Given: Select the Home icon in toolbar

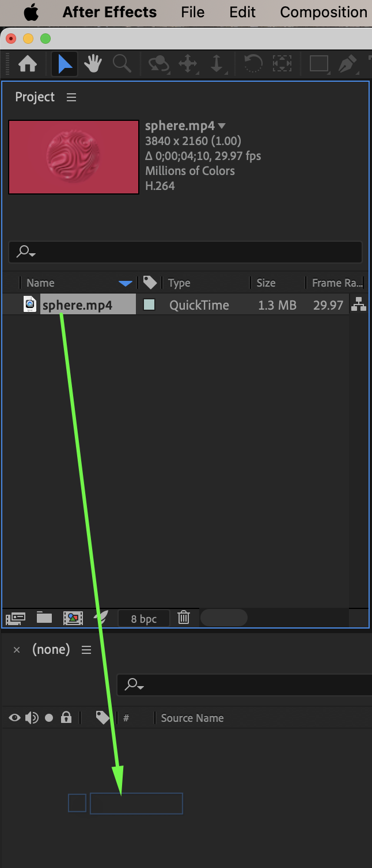Looking at the screenshot, I should pos(28,64).
